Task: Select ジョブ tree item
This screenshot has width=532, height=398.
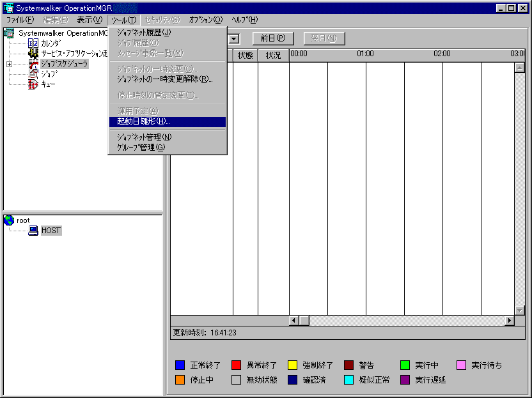Action: [x=49, y=74]
